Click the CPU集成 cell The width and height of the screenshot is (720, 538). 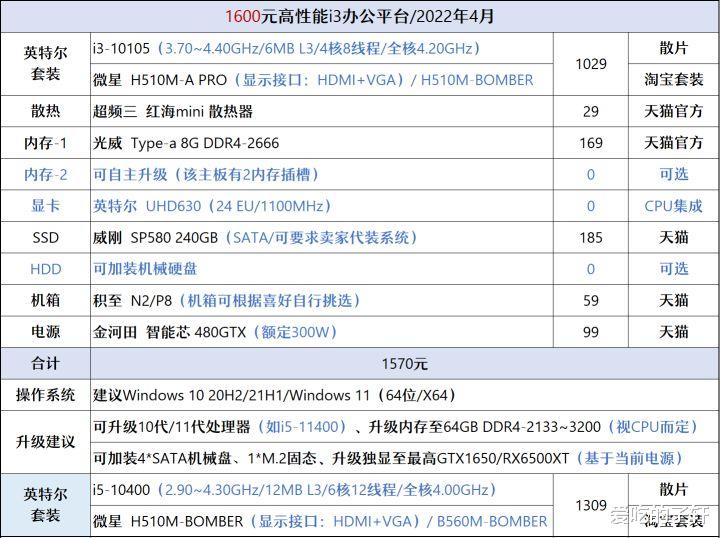pos(673,206)
